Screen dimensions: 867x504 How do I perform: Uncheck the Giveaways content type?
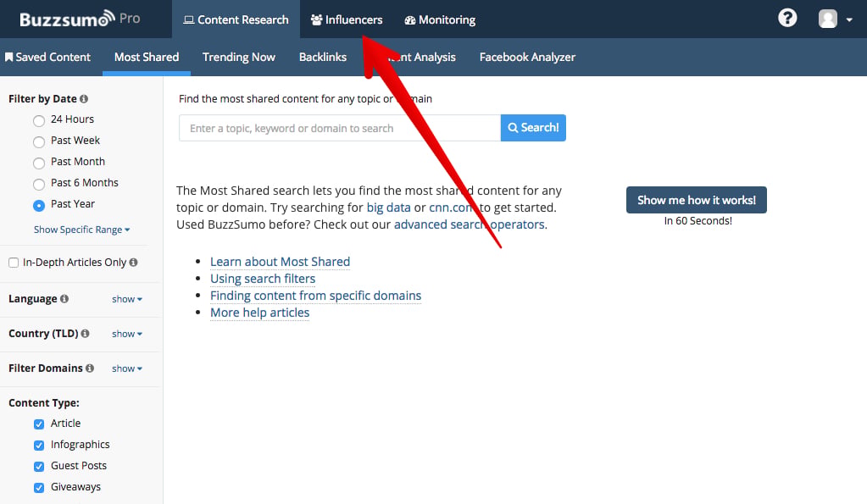tap(39, 488)
